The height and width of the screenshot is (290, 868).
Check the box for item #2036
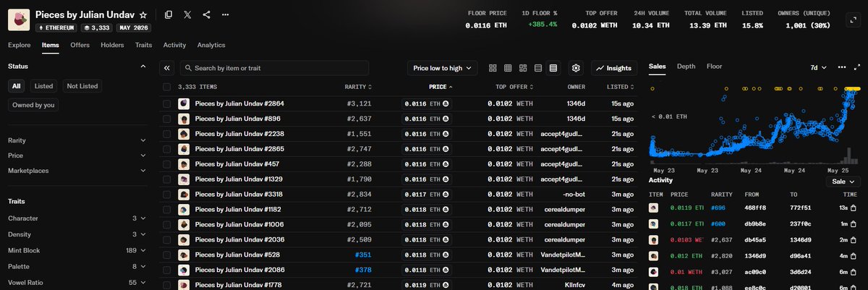pyautogui.click(x=167, y=240)
